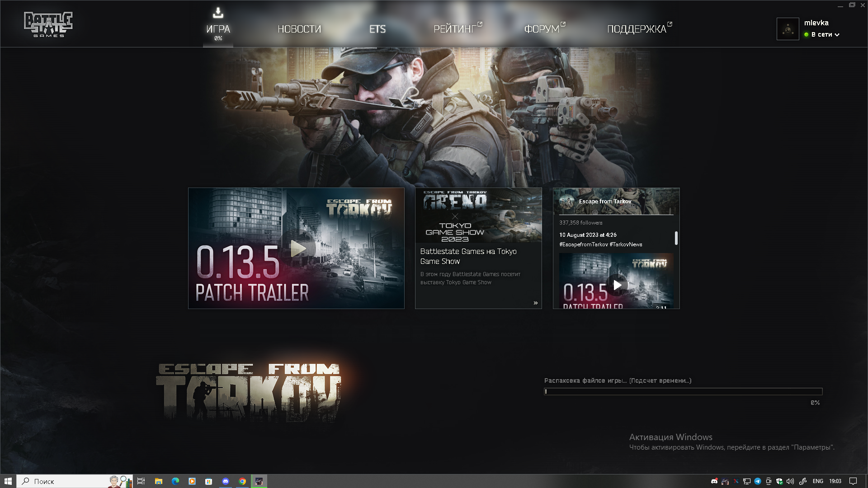Open the ФОРУМ external link tab
Viewport: 868px width, 488px height.
(x=544, y=28)
